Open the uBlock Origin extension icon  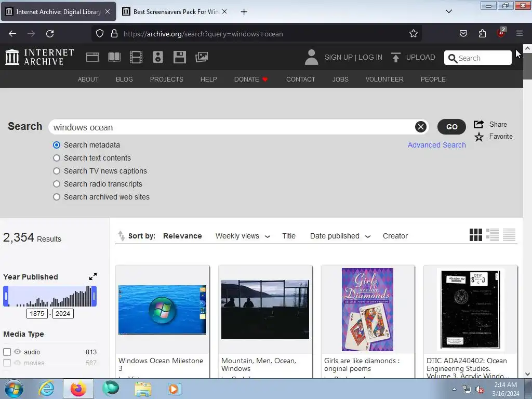click(x=501, y=33)
